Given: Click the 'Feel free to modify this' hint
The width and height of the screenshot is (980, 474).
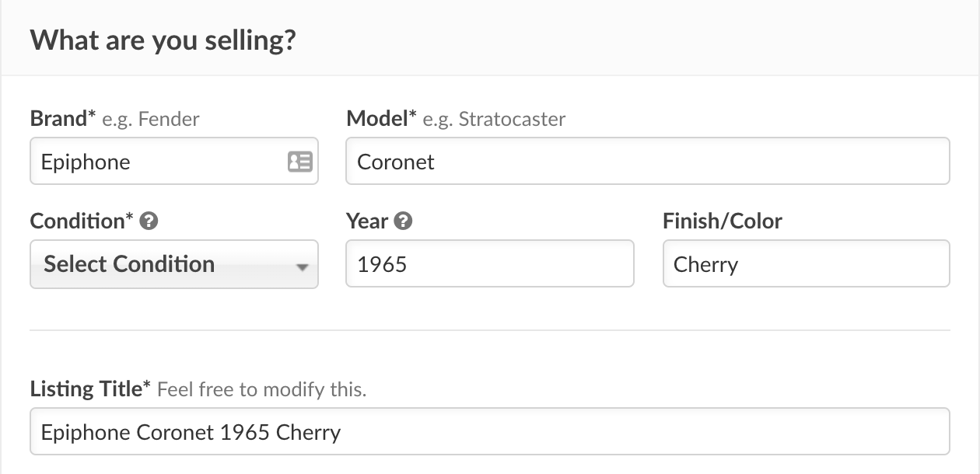Looking at the screenshot, I should pyautogui.click(x=261, y=389).
